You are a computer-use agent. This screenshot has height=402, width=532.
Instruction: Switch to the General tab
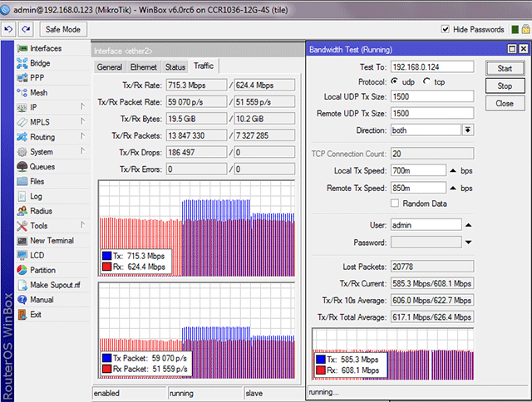tap(109, 67)
